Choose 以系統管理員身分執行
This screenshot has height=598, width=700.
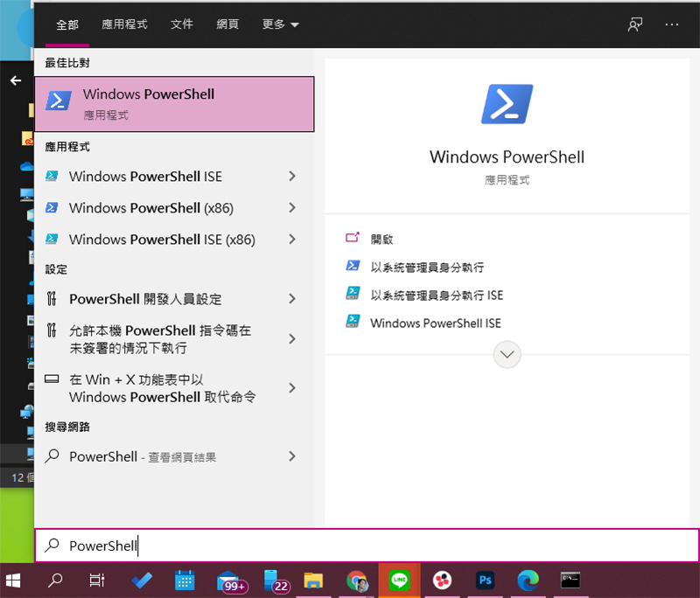[427, 268]
